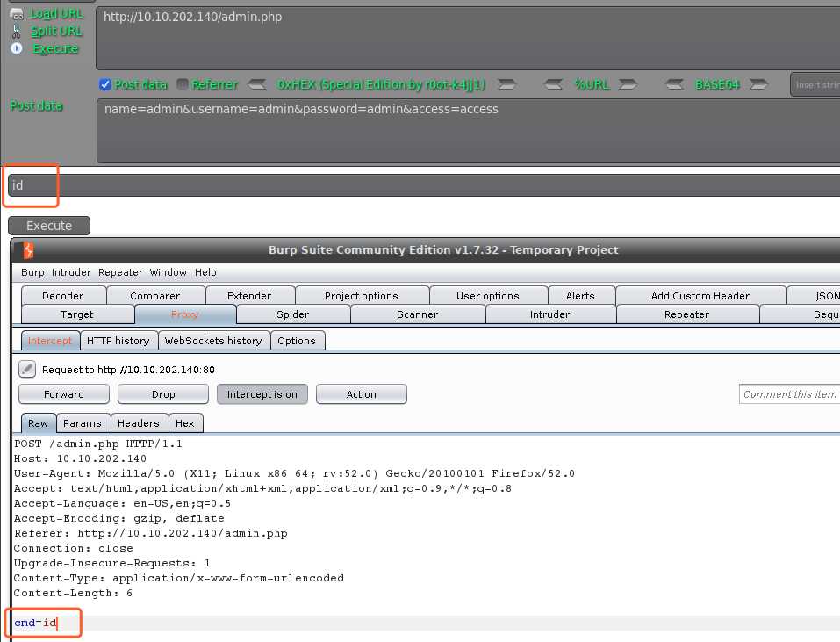Switch to the Project options tab
The height and width of the screenshot is (642, 840).
point(362,296)
